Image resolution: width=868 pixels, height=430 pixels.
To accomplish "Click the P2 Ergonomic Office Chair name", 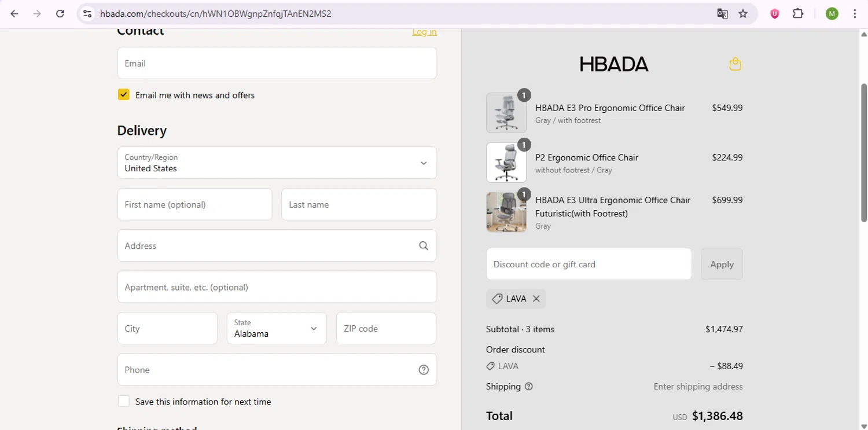I will coord(587,157).
